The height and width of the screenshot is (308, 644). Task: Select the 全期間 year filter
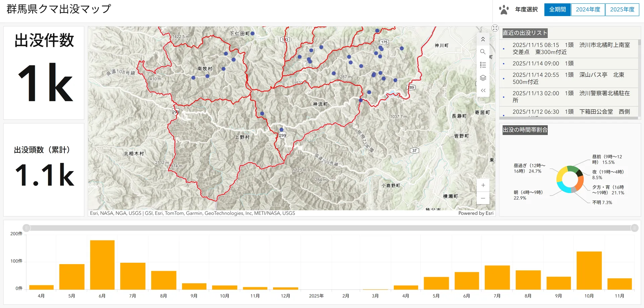[557, 10]
